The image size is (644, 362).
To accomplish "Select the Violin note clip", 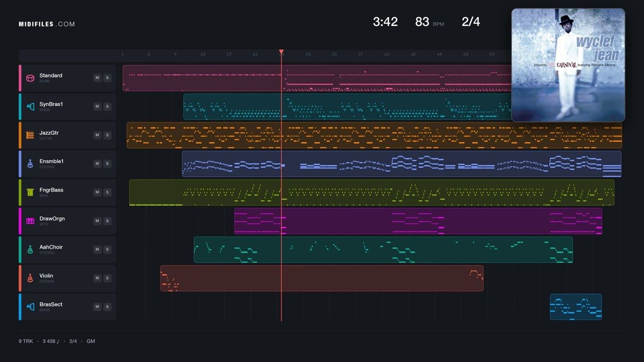I will [322, 279].
